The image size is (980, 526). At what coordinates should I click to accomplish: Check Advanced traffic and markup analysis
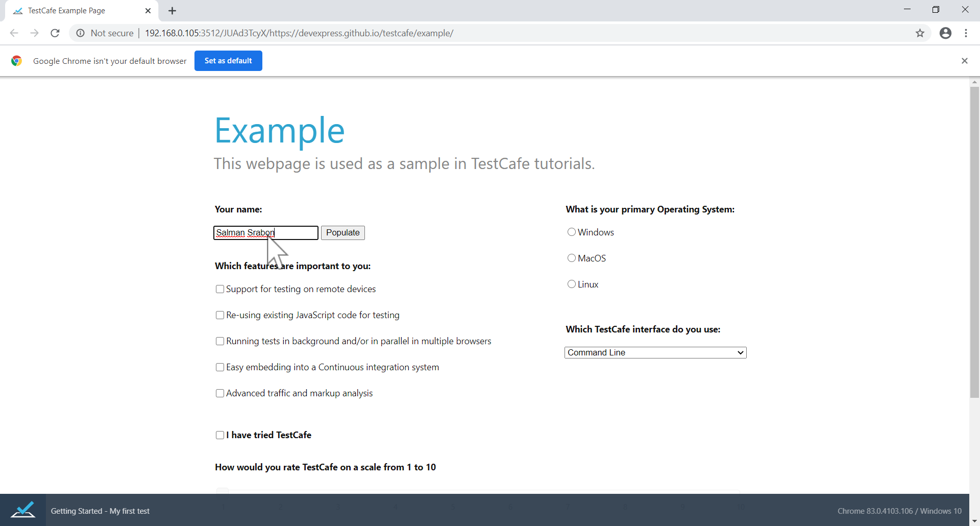(220, 393)
